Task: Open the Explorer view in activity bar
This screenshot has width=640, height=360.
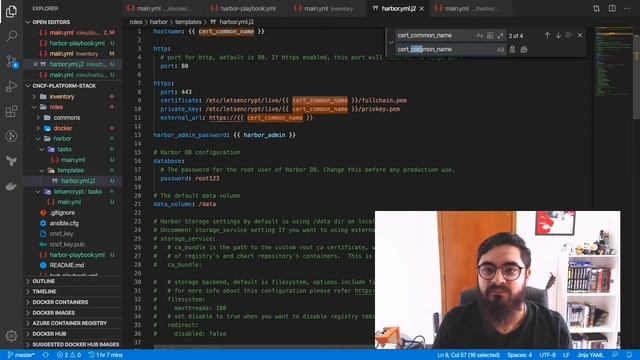Action: pos(11,11)
